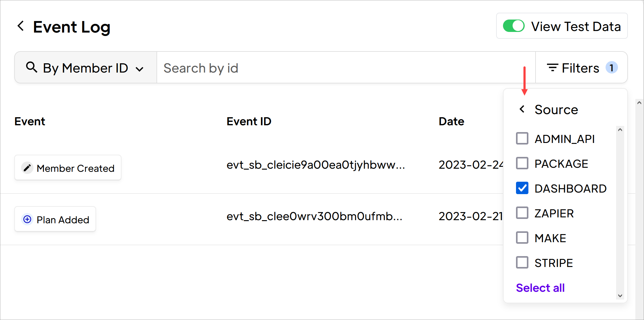Click the pencil icon on Member Created
The height and width of the screenshot is (320, 644).
pyautogui.click(x=27, y=168)
